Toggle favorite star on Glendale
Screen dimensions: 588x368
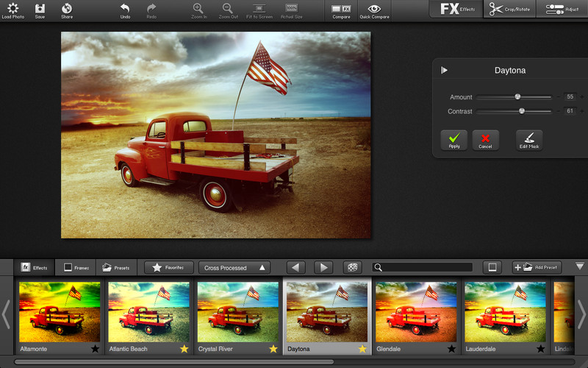pos(451,349)
